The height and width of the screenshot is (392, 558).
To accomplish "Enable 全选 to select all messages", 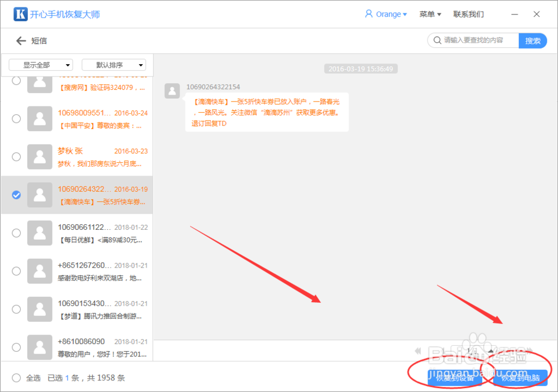I will coord(16,378).
